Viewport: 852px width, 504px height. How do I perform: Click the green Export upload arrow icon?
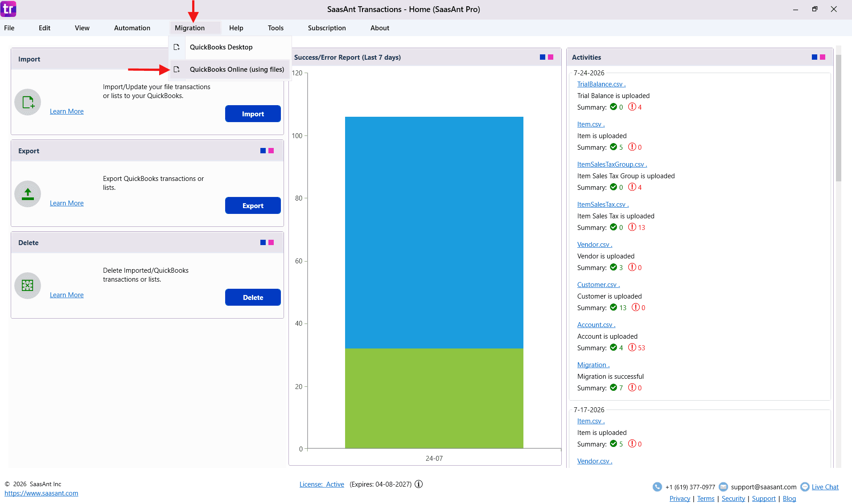tap(28, 194)
